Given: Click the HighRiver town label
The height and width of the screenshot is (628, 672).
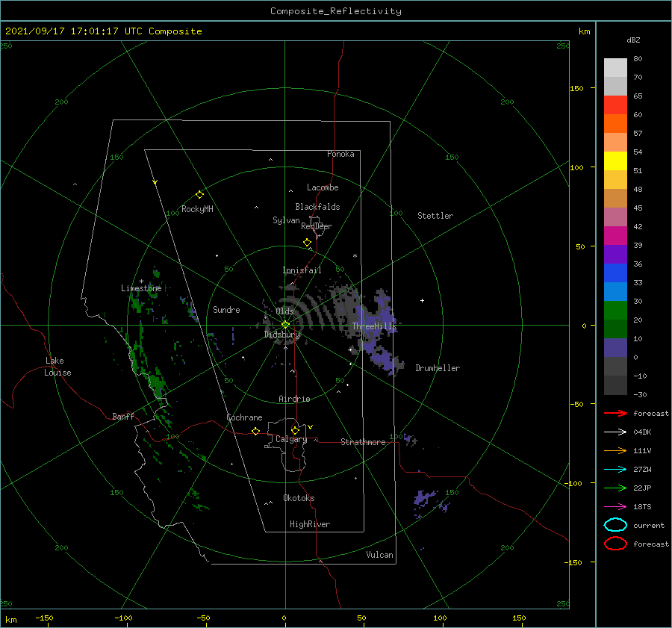Looking at the screenshot, I should tap(310, 524).
